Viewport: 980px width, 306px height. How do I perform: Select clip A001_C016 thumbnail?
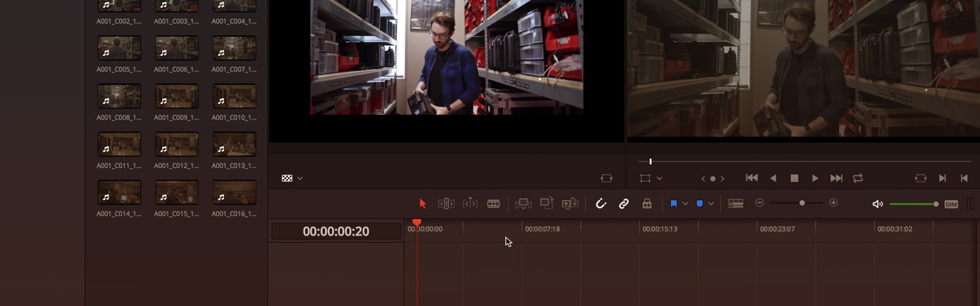[x=235, y=192]
